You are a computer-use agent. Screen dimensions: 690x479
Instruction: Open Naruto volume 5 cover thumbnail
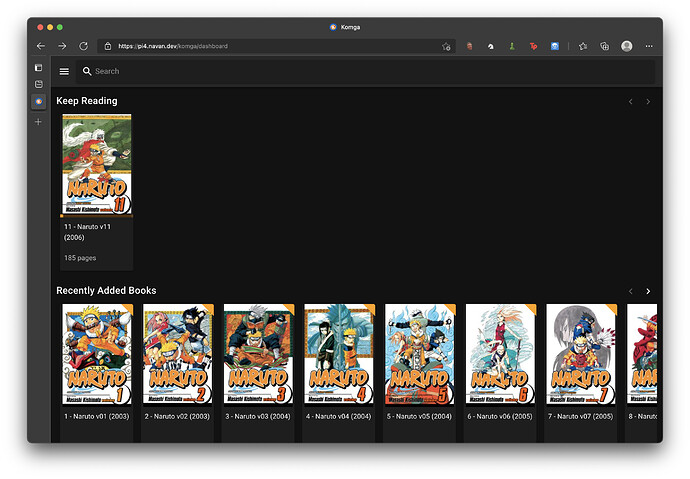coord(420,354)
